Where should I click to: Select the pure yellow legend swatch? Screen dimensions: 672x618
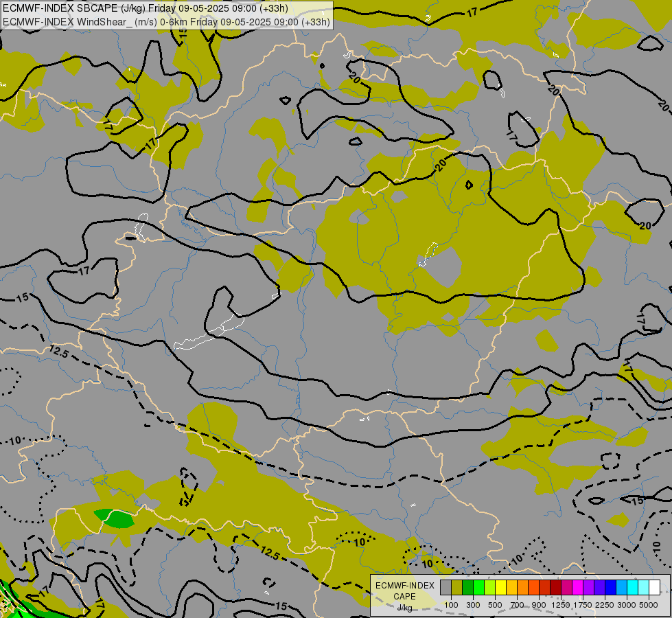pos(500,587)
